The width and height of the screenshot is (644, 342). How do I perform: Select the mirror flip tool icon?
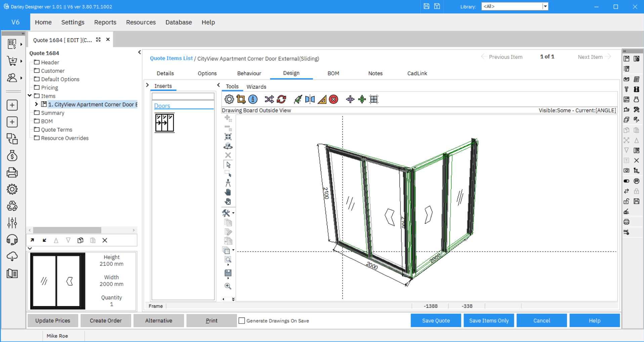(310, 99)
